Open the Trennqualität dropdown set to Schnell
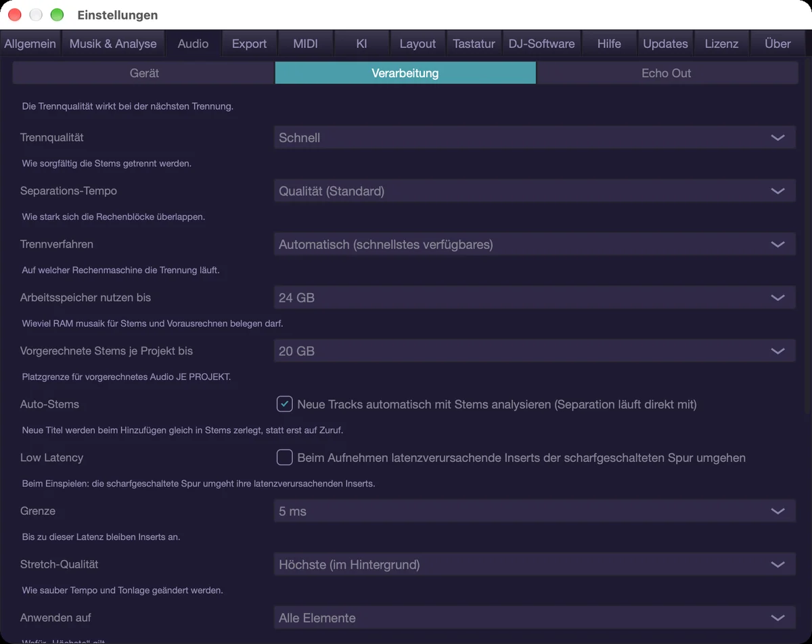This screenshot has width=812, height=644. coord(535,137)
